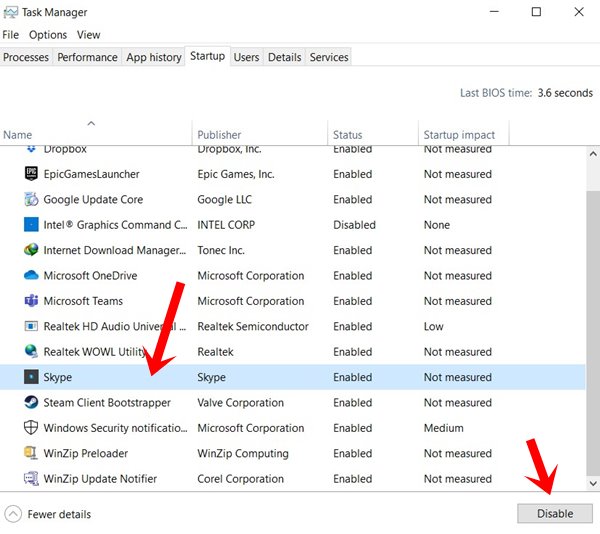
Task: Click the WinZip Update Notifier icon
Action: 31,478
